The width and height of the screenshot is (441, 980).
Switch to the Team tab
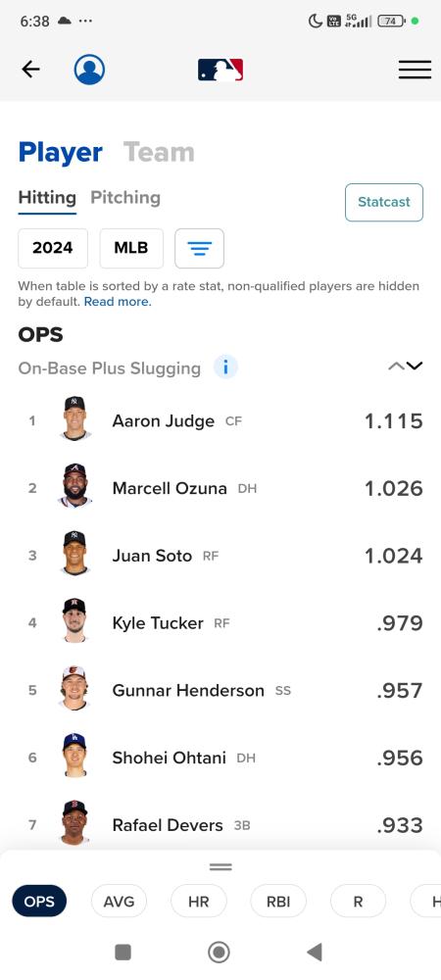click(159, 152)
